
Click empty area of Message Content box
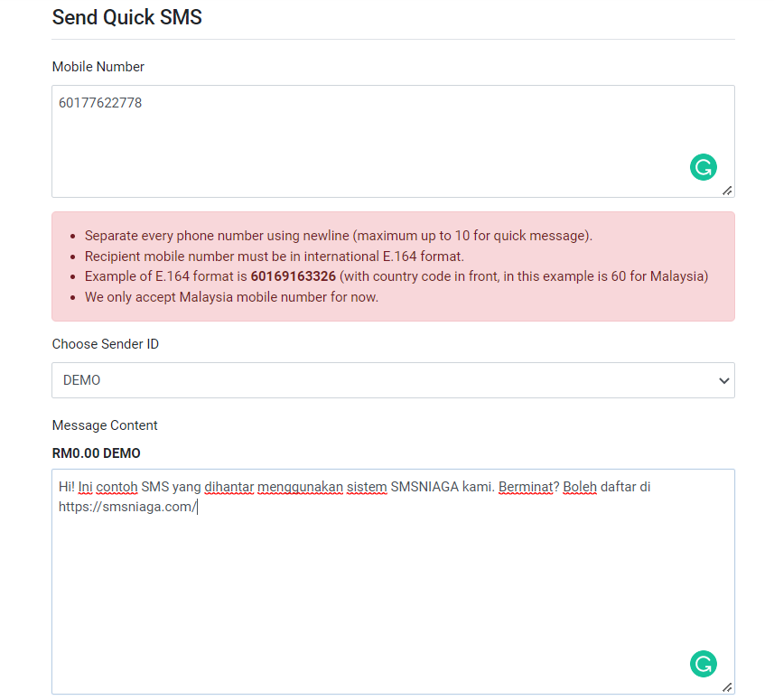click(x=361, y=596)
